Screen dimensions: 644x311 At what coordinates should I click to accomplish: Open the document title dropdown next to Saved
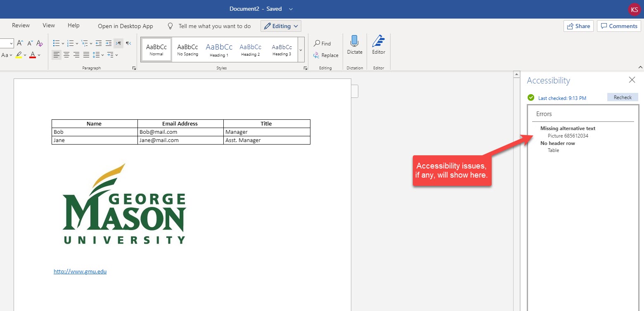pyautogui.click(x=291, y=9)
